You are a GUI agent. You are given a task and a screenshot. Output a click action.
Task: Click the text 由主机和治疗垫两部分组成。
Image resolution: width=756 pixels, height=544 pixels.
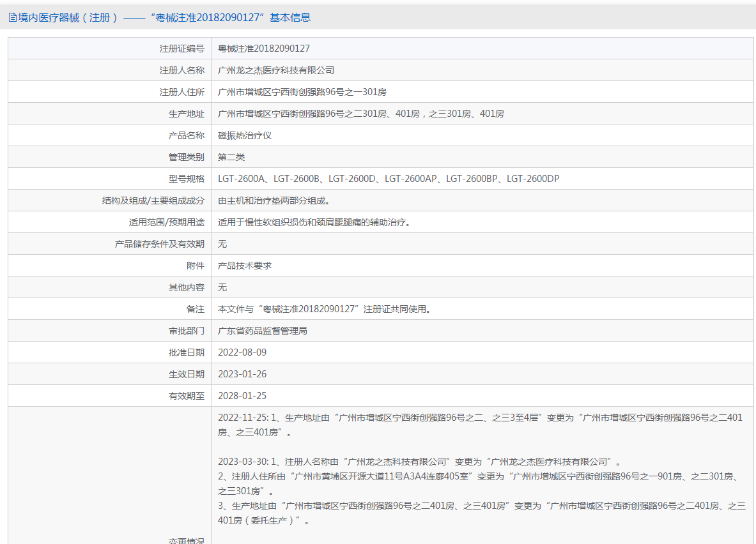tap(274, 200)
